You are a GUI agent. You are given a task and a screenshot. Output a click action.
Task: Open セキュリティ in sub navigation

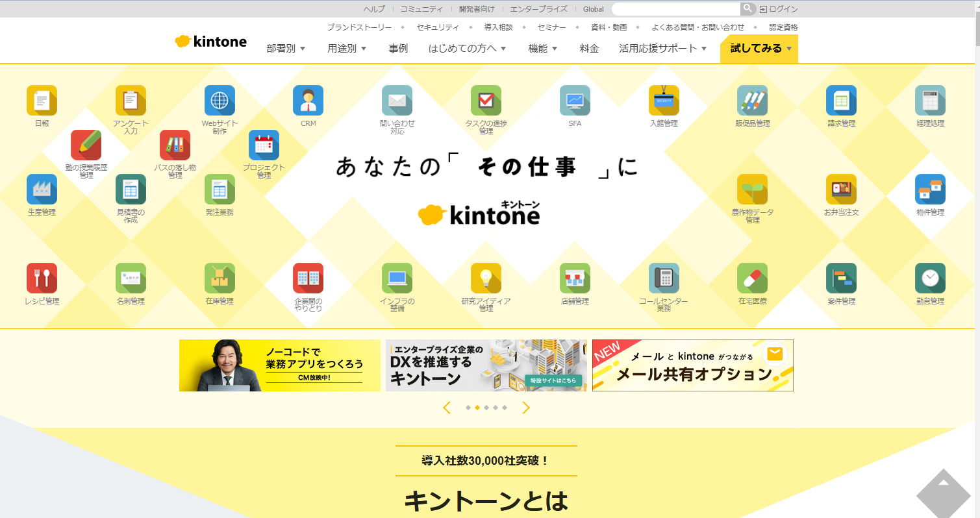(x=438, y=27)
